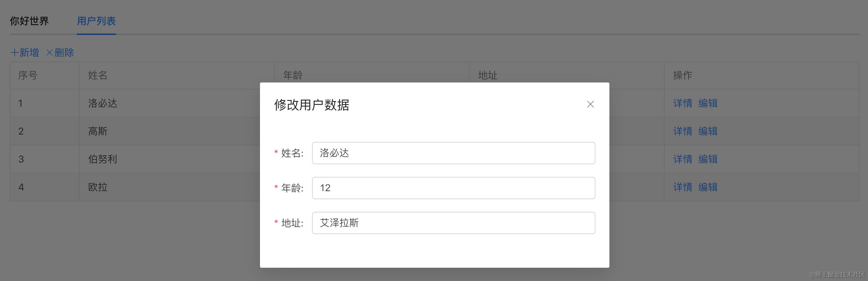The height and width of the screenshot is (281, 868).
Task: Focus the 姓名 input field
Action: click(453, 153)
